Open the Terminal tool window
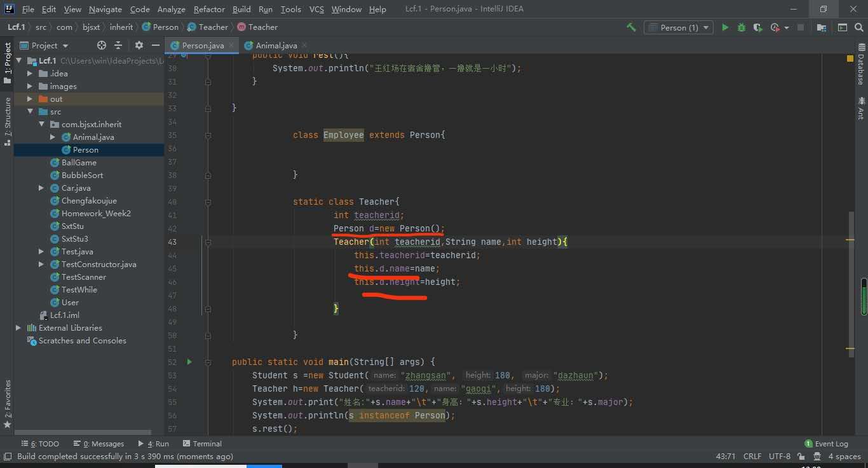The width and height of the screenshot is (868, 468). 202,443
